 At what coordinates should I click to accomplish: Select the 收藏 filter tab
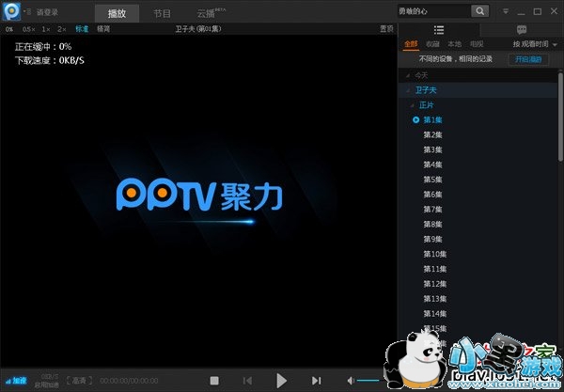(x=432, y=44)
